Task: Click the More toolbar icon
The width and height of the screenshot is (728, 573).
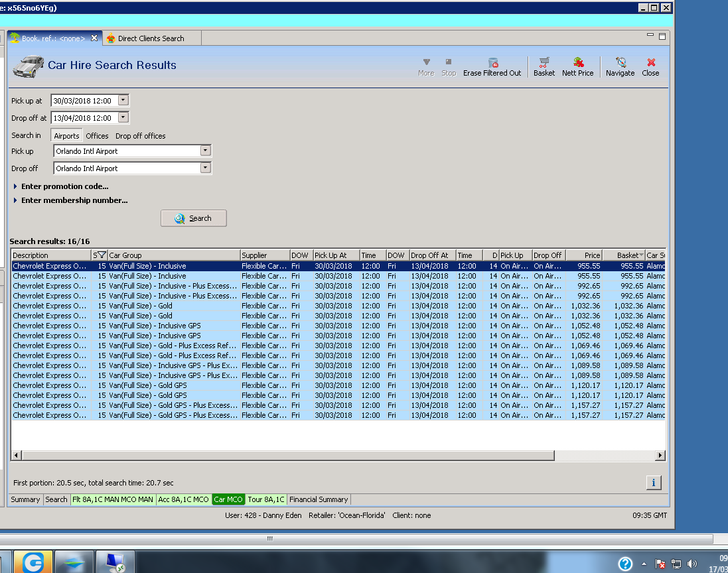Action: click(426, 63)
